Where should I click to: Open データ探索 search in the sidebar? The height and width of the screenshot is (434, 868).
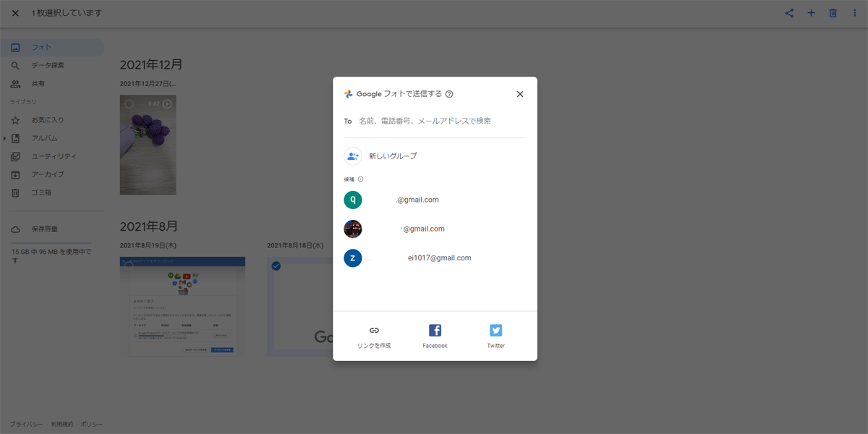(52, 66)
